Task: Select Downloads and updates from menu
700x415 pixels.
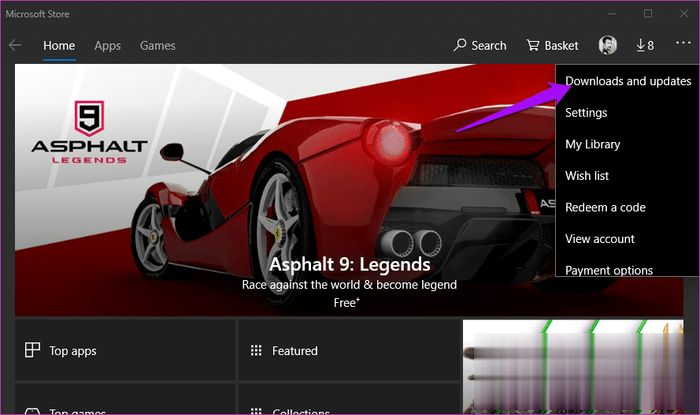Action: pos(628,81)
